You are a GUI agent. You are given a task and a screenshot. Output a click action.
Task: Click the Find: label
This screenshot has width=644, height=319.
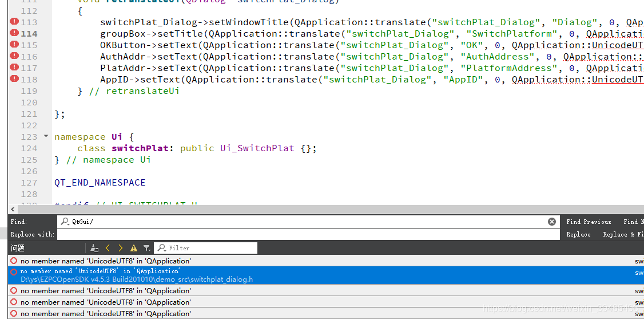click(19, 222)
